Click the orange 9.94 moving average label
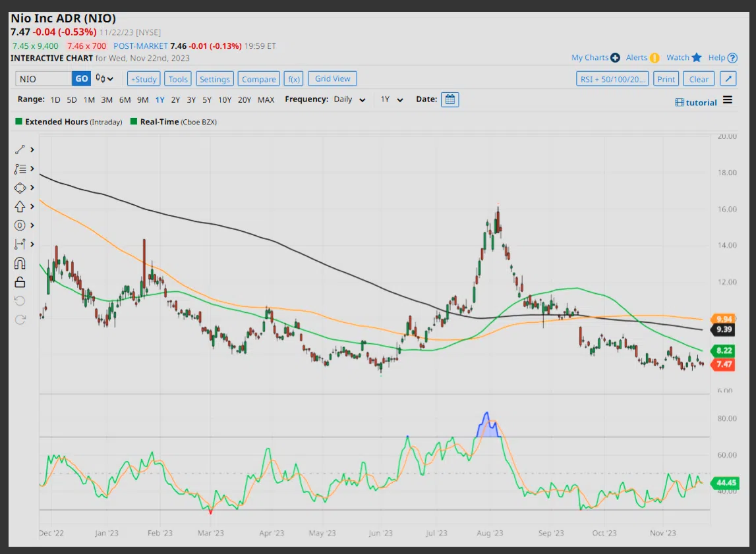 724,319
